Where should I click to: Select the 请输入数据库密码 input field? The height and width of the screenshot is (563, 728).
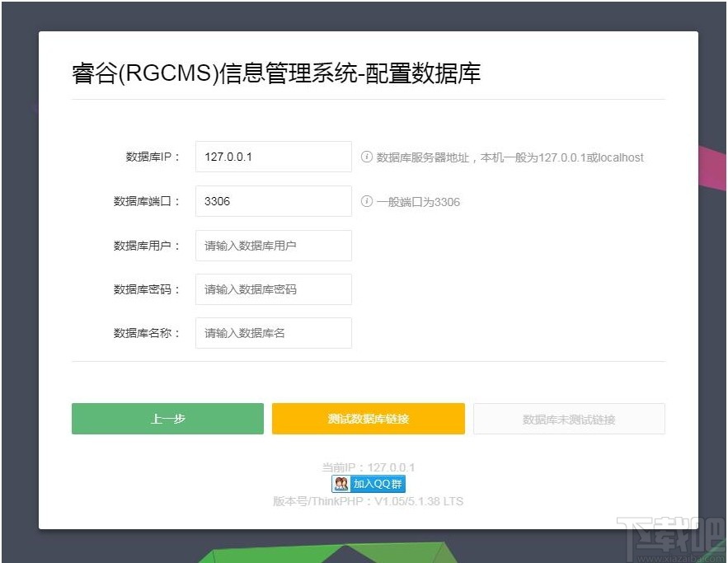(x=273, y=289)
